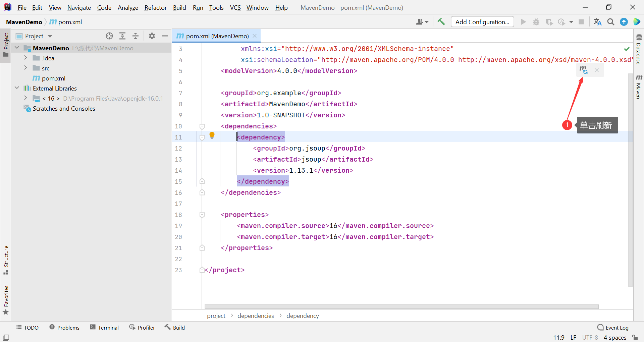
Task: Click the Run with Coverage icon
Action: [549, 22]
